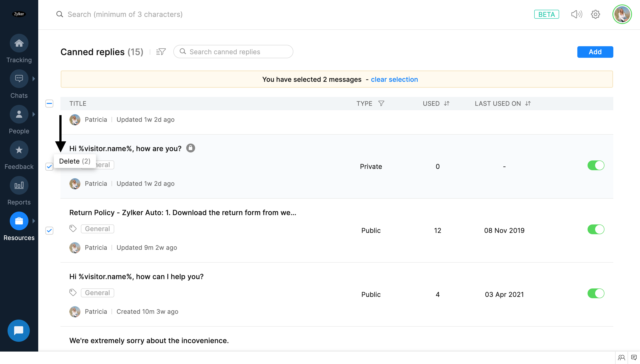Image resolution: width=640 pixels, height=364 pixels.
Task: Click the canned replies filter icon
Action: pyautogui.click(x=161, y=52)
